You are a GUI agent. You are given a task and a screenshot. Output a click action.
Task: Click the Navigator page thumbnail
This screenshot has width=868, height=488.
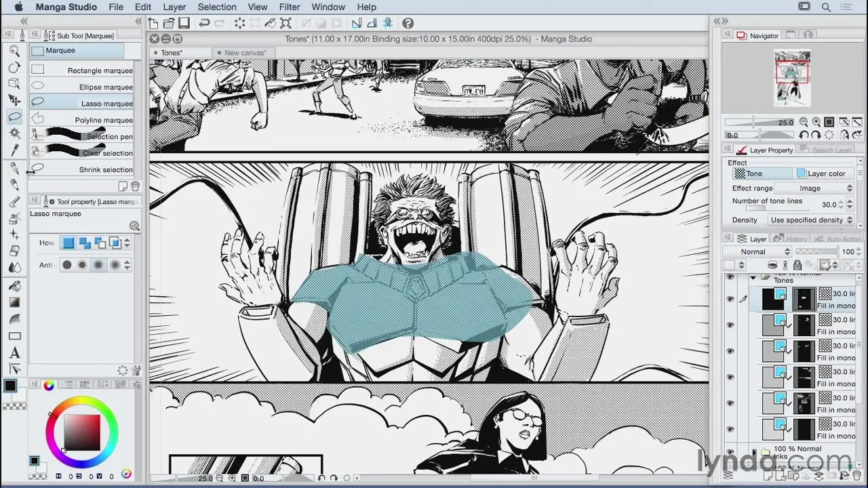point(792,78)
